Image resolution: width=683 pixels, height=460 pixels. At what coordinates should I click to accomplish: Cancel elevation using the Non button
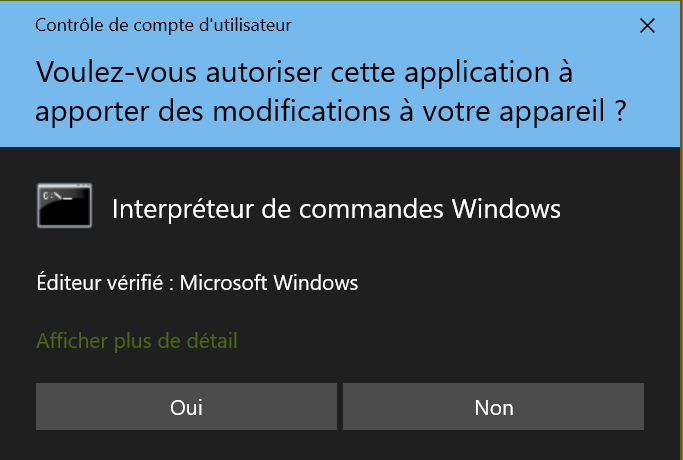click(494, 406)
